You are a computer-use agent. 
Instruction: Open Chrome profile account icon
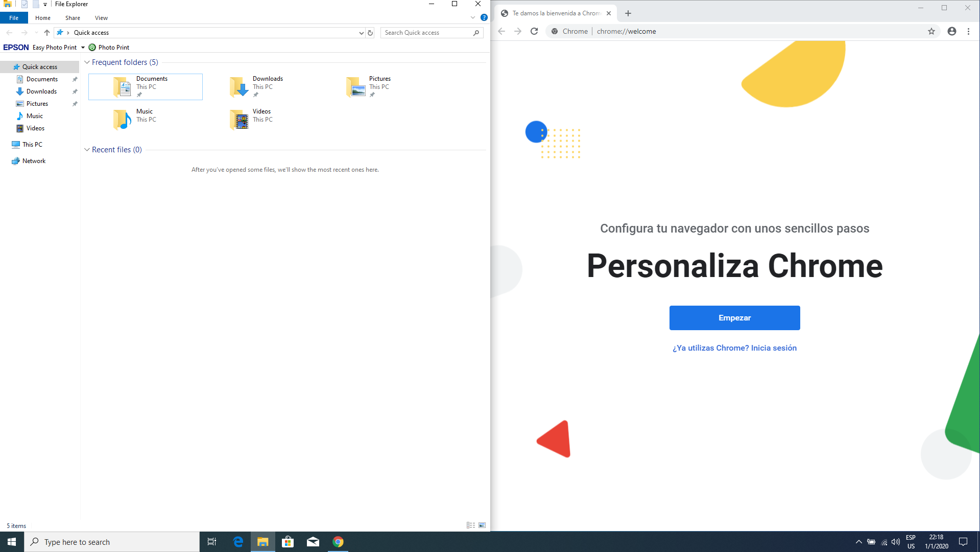pyautogui.click(x=952, y=31)
